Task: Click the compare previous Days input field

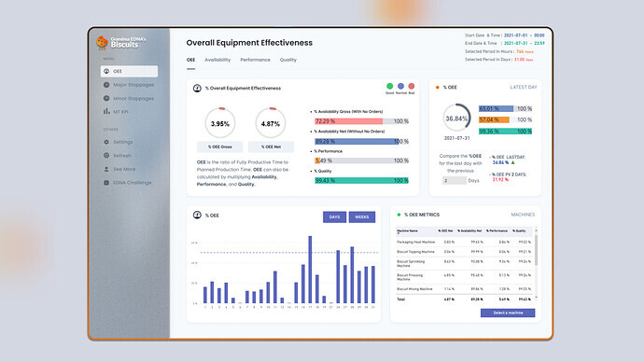Action: click(455, 180)
